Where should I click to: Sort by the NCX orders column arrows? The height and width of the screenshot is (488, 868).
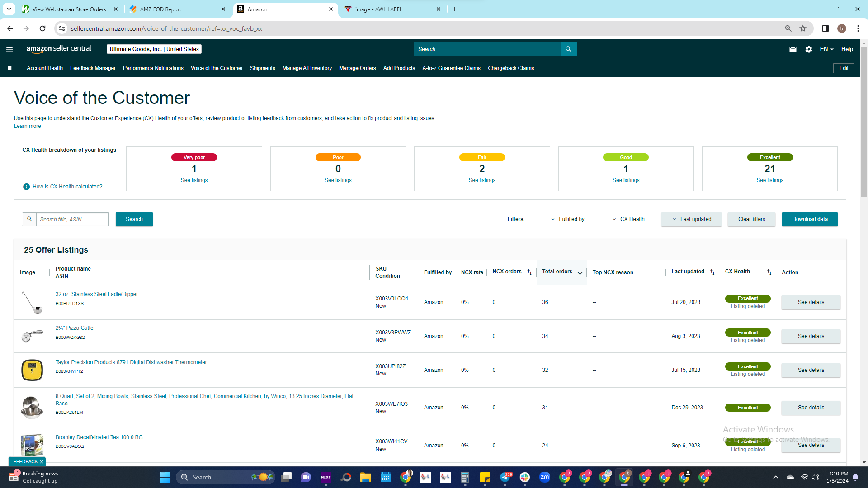[x=529, y=272]
